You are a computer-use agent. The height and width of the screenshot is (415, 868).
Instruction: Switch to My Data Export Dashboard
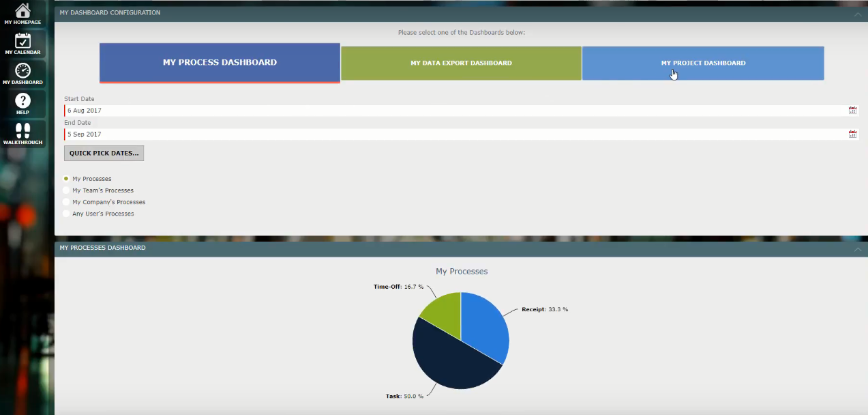(x=461, y=62)
